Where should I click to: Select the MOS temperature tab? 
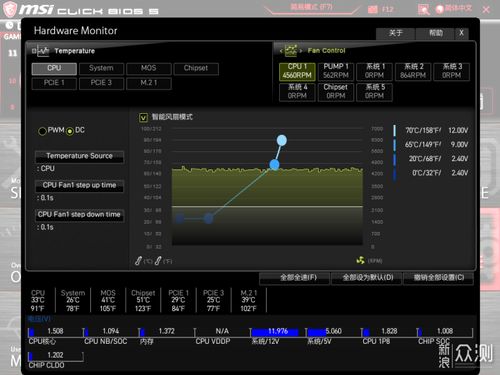[x=149, y=68]
